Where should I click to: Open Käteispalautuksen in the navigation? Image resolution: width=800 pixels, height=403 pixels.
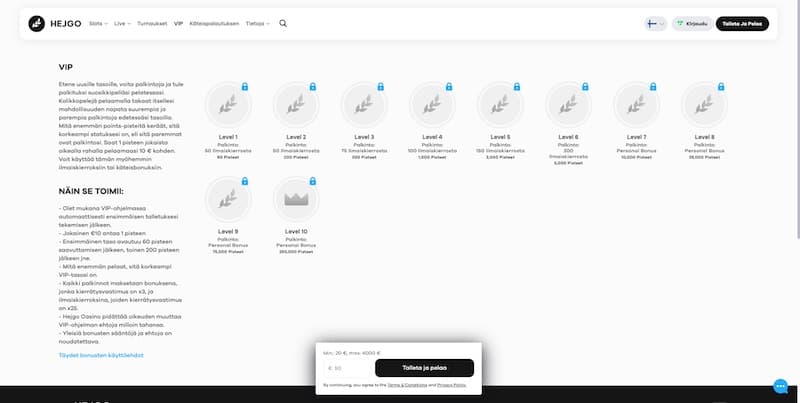pyautogui.click(x=214, y=23)
